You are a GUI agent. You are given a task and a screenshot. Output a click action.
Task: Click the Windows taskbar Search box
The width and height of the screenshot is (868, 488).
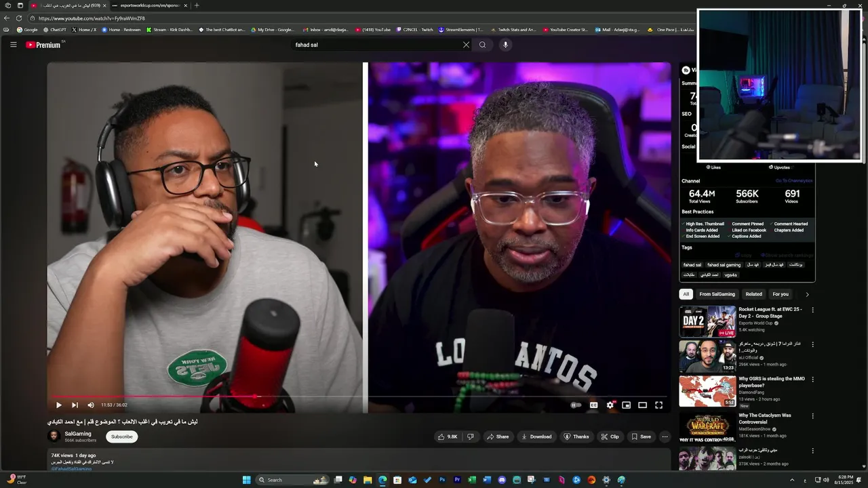coord(292,480)
